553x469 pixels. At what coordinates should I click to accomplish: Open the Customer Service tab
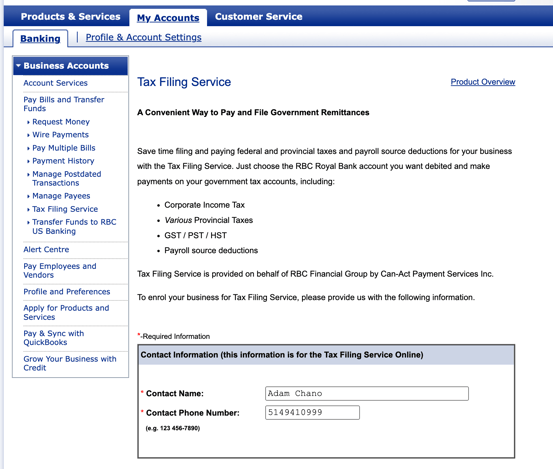click(x=259, y=17)
